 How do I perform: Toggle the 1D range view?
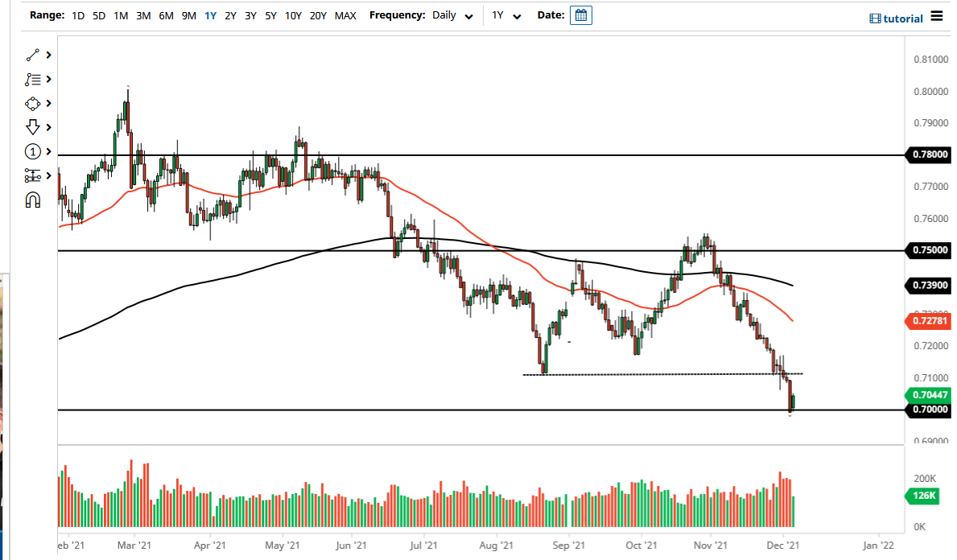(78, 15)
